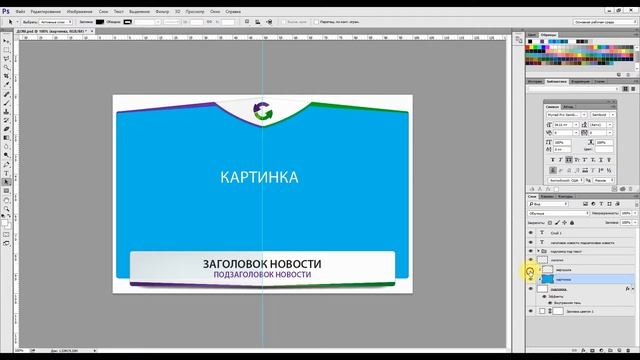
Task: Select the blue картинка layer thumbnail
Action: coord(548,279)
